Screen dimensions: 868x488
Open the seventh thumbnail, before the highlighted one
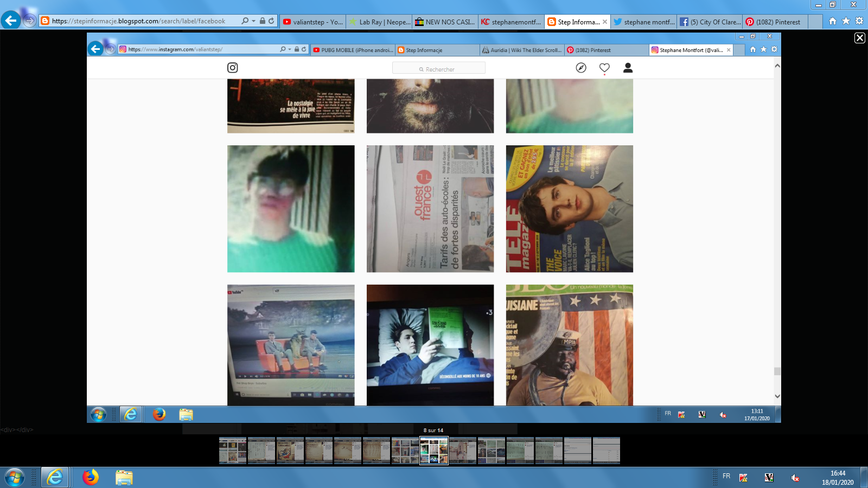click(405, 451)
